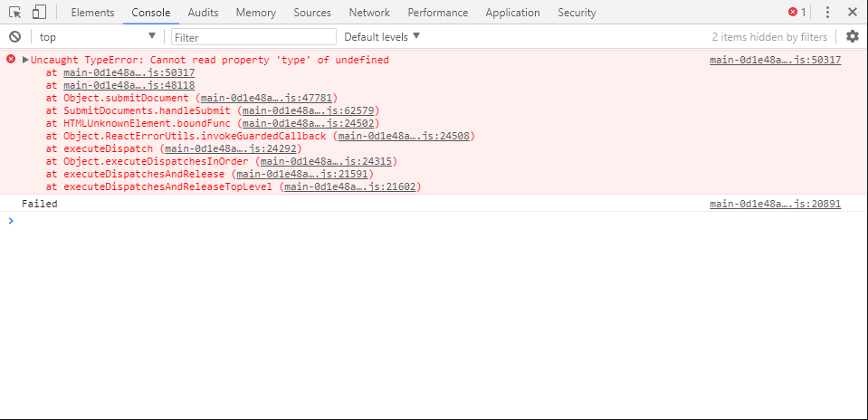
Task: Open executeDispatchesAndReleaseTopLevel link js:21602
Action: click(x=350, y=187)
